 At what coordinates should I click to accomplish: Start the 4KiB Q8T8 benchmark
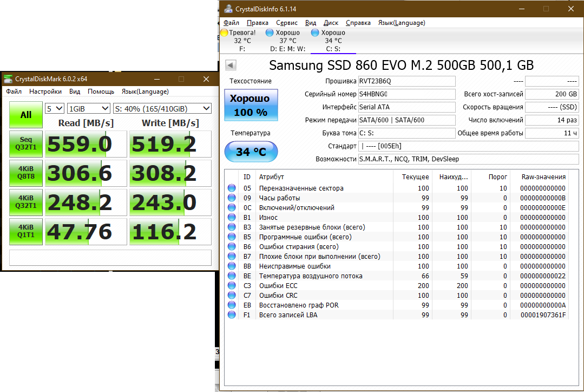pyautogui.click(x=25, y=173)
